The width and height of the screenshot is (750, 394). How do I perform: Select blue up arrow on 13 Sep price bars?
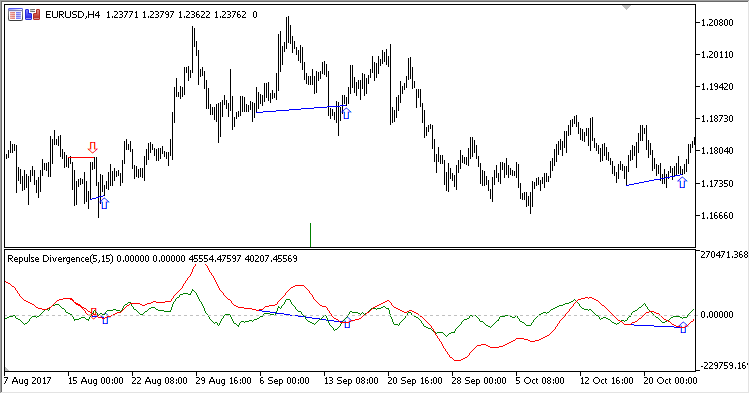coord(347,113)
